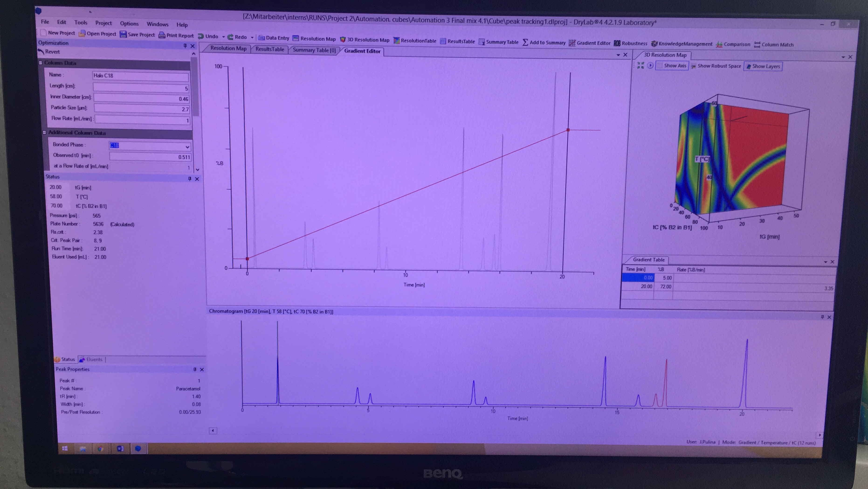Save the project with Save Project
The width and height of the screenshot is (868, 489).
137,34
